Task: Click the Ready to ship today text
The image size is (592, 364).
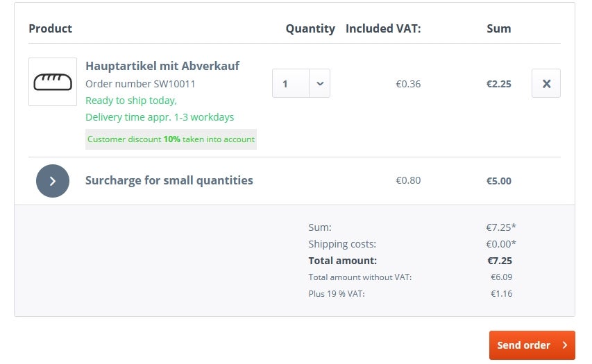Action: [x=131, y=101]
